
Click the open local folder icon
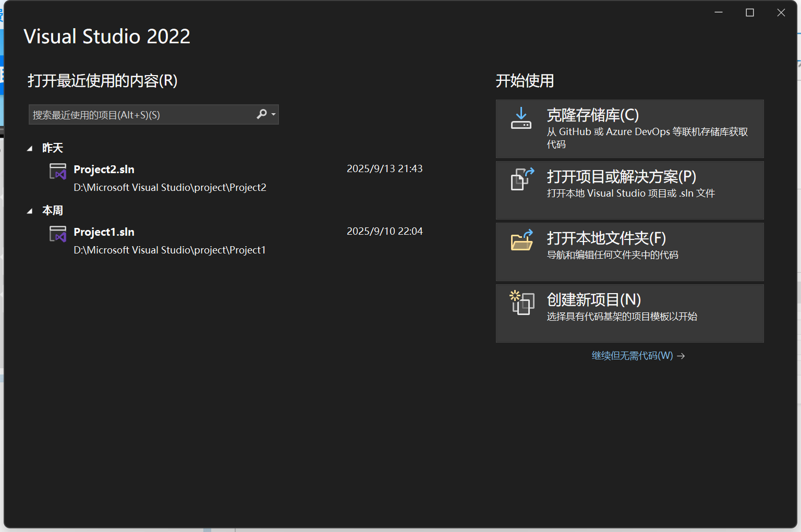(x=522, y=240)
